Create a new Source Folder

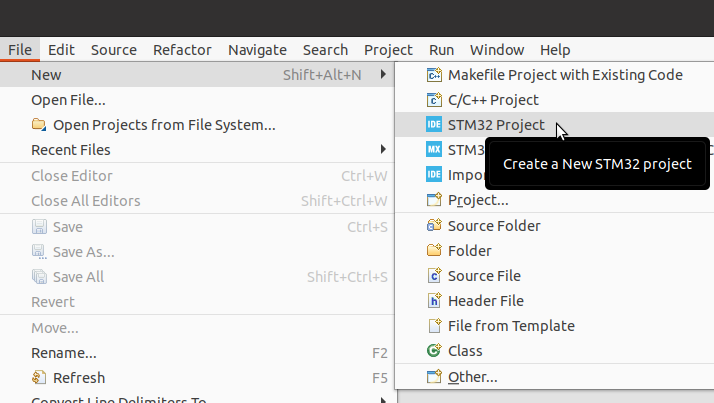555,226
